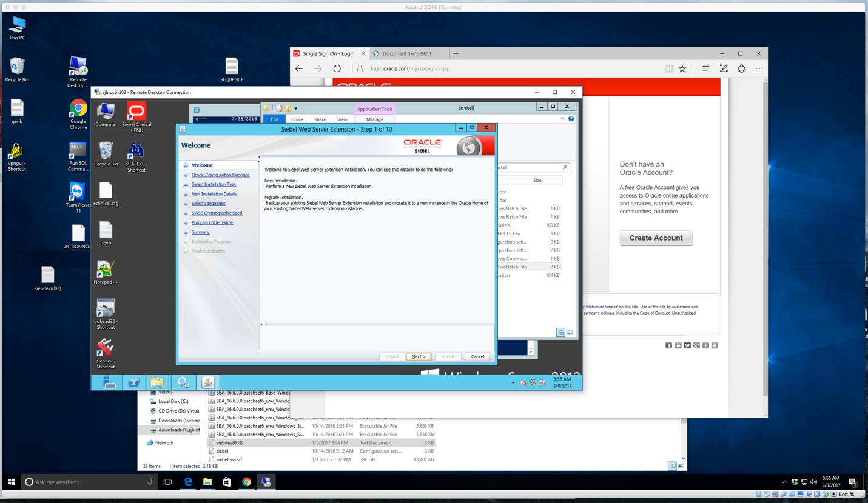Open PowerShell in the remote taskbar
Screen dimensions: 868x503
(x=134, y=382)
